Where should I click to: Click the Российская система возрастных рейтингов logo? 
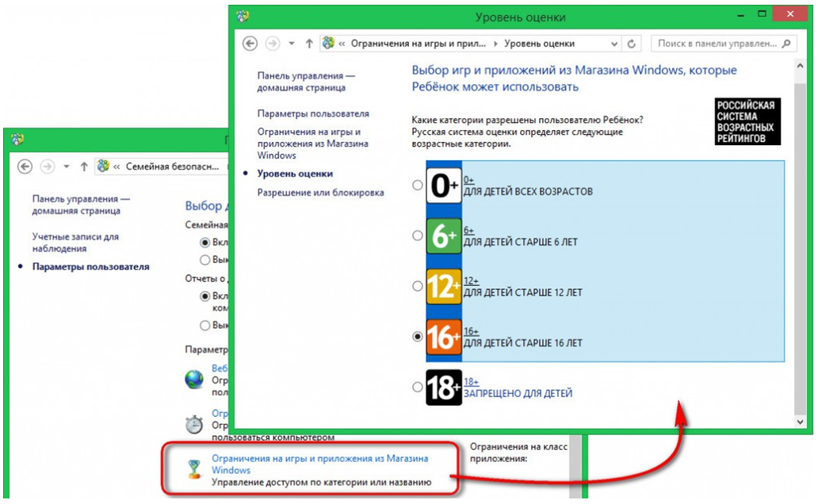point(747,121)
